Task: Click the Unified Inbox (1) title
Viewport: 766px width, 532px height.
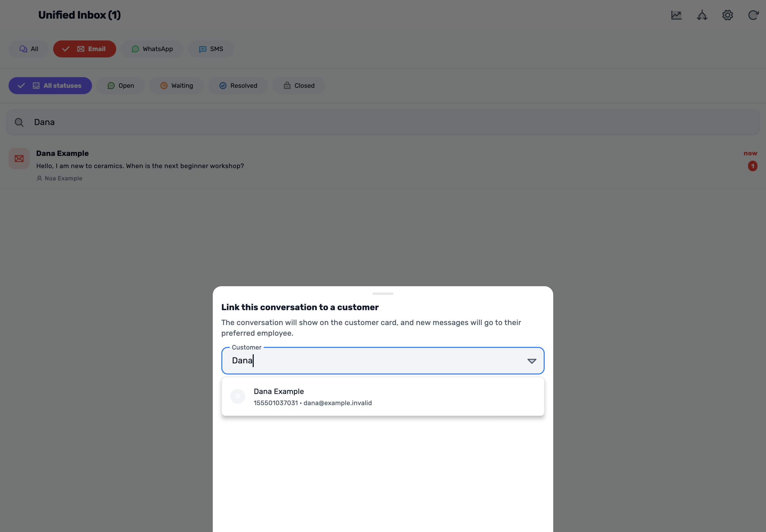Action: pyautogui.click(x=79, y=15)
